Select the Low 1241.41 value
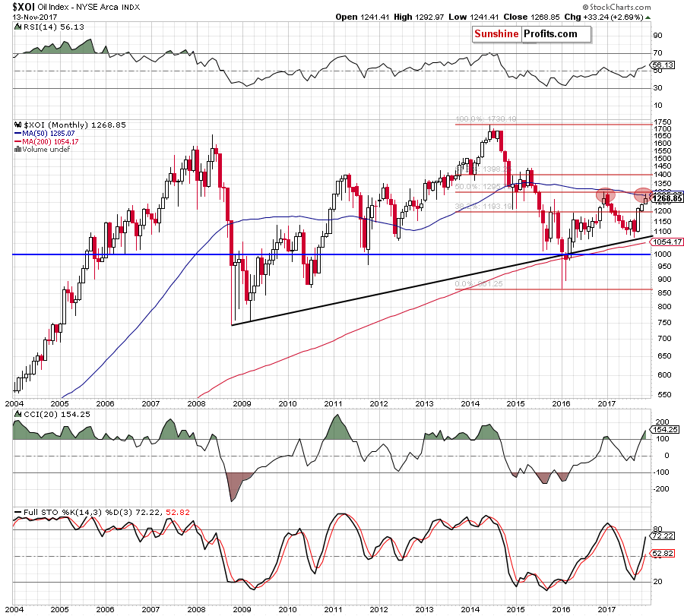The width and height of the screenshot is (684, 616). (x=473, y=17)
